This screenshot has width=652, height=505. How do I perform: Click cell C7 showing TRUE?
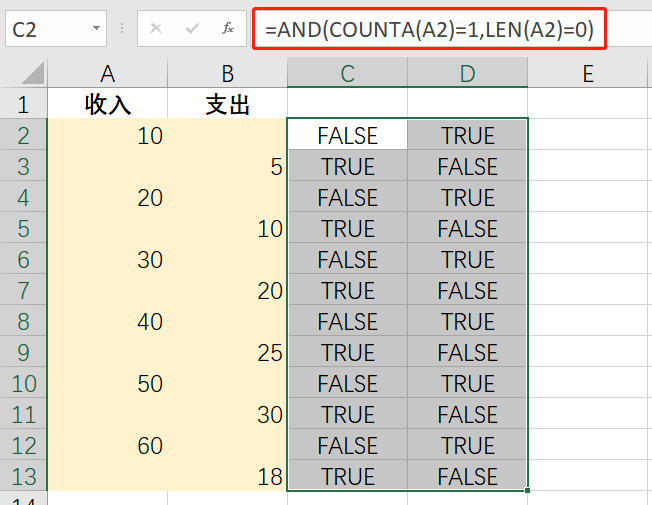pyautogui.click(x=347, y=290)
